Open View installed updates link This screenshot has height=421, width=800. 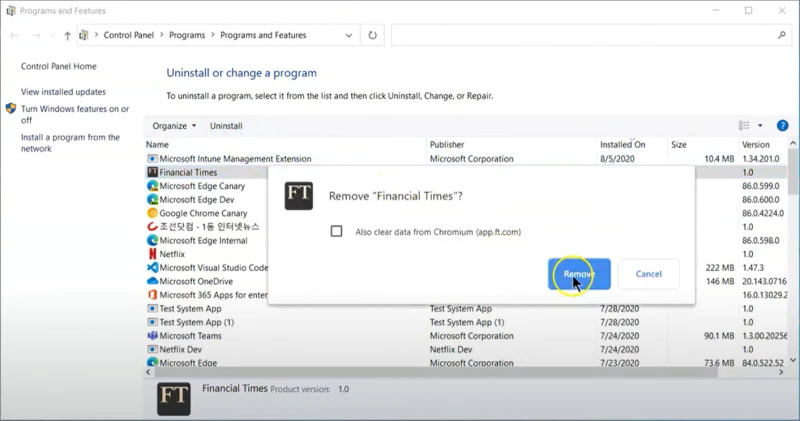pos(63,92)
